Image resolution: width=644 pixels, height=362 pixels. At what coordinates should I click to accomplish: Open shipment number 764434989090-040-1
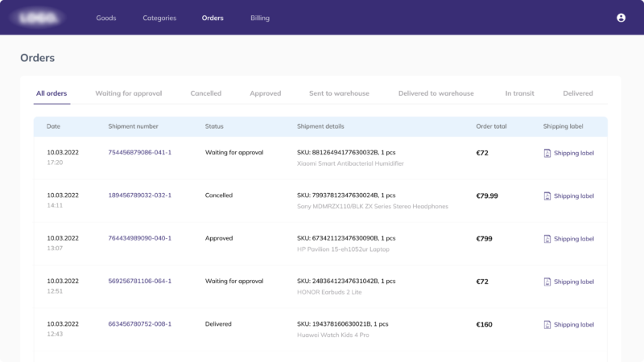pyautogui.click(x=139, y=238)
